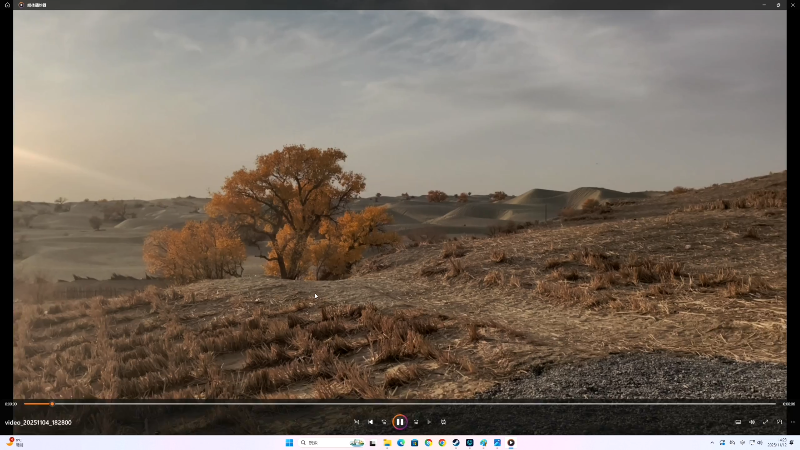Pause the video playback

tap(399, 422)
